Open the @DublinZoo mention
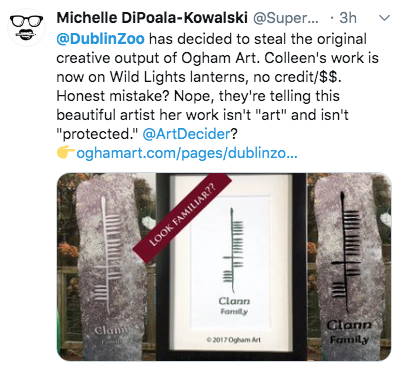The width and height of the screenshot is (402, 372). click(100, 39)
